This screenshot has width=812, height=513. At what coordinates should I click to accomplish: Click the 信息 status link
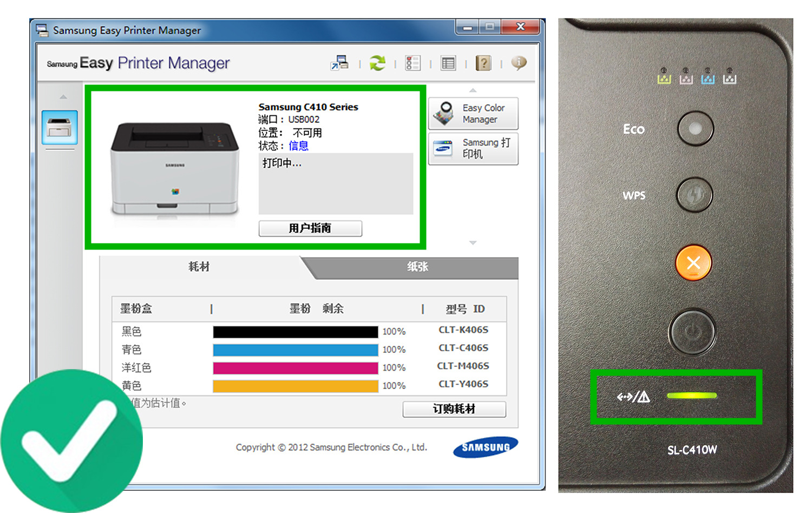298,146
